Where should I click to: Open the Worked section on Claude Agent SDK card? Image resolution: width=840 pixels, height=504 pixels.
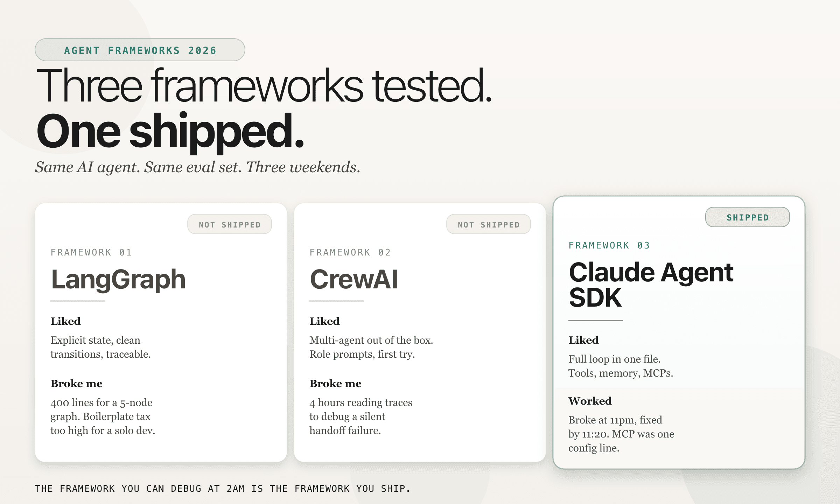tap(589, 401)
